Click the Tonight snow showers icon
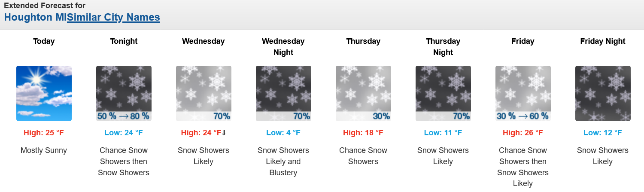 point(124,93)
